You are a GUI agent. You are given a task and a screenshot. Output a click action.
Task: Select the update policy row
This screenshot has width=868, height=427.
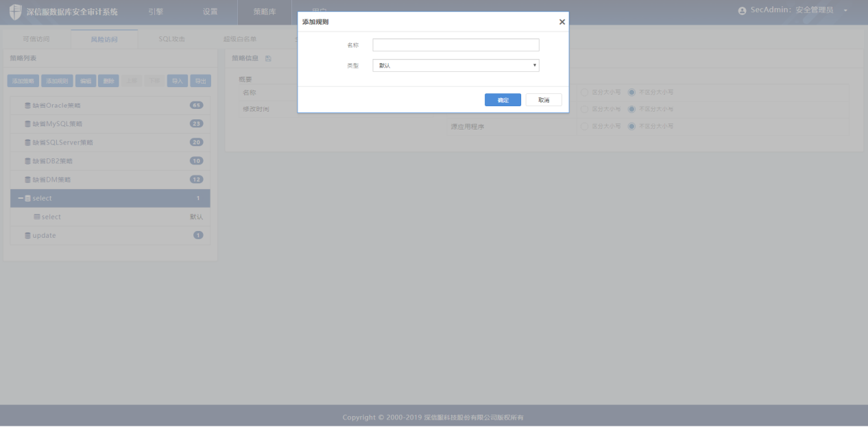110,236
